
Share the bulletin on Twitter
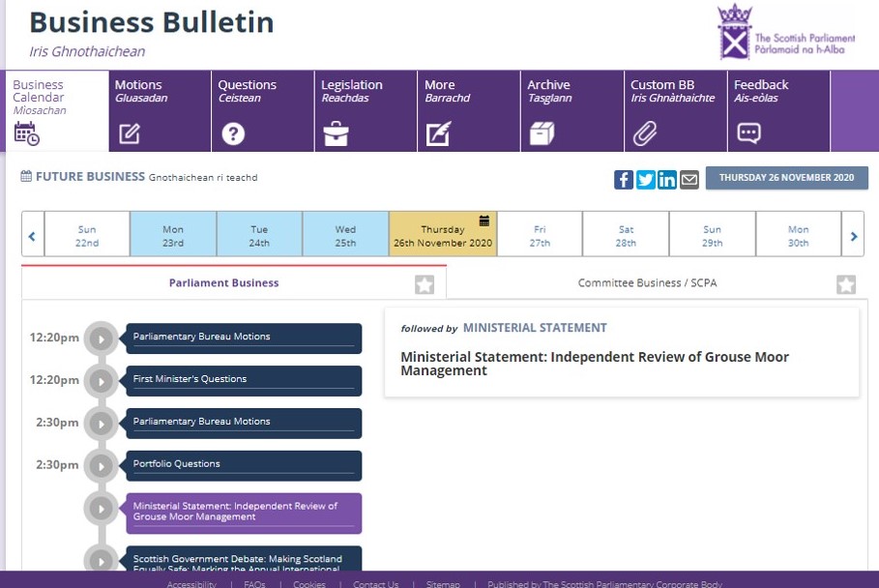point(645,179)
